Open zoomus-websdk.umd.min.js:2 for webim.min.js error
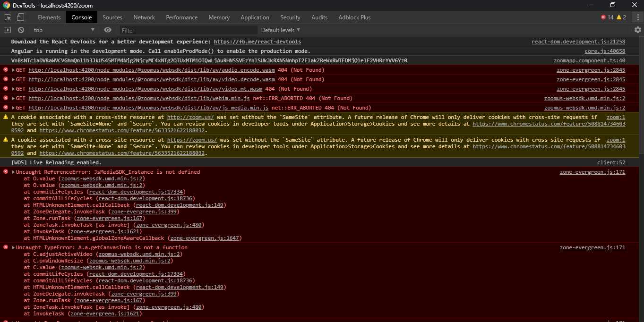 click(584, 98)
